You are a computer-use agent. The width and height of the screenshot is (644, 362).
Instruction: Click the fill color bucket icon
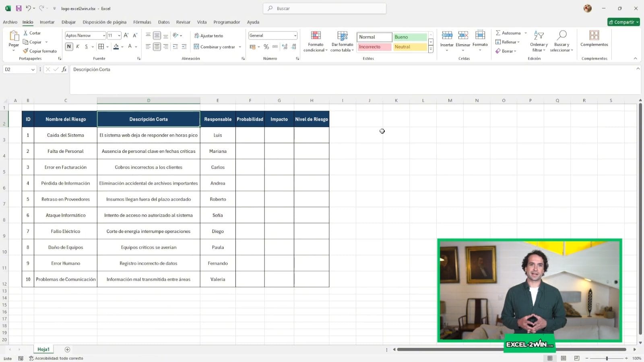116,47
